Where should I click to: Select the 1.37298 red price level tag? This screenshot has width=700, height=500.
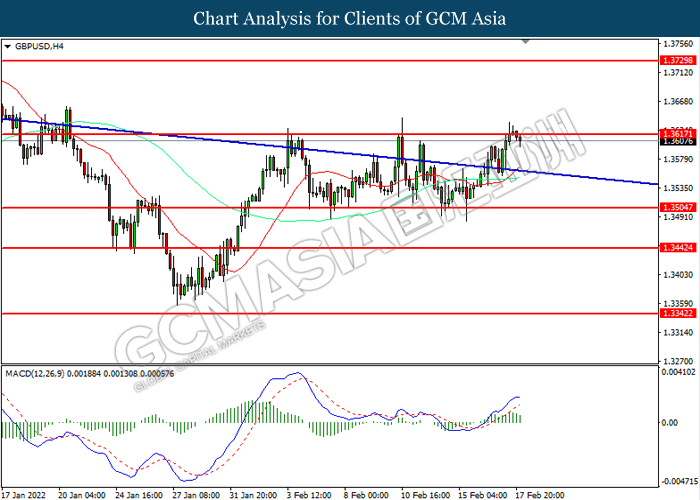click(677, 60)
